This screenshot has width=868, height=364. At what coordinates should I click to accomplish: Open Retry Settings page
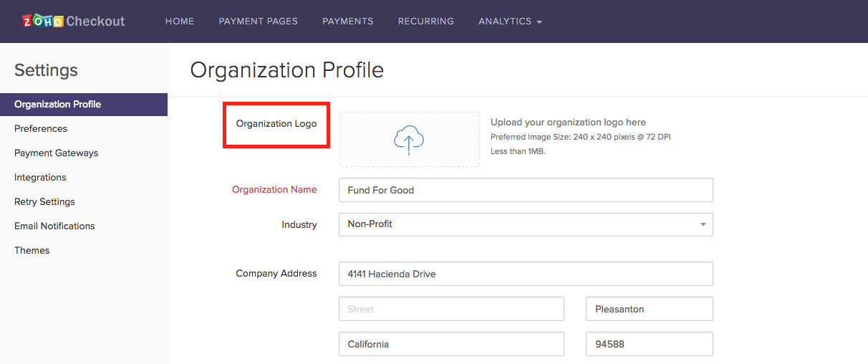pyautogui.click(x=44, y=202)
